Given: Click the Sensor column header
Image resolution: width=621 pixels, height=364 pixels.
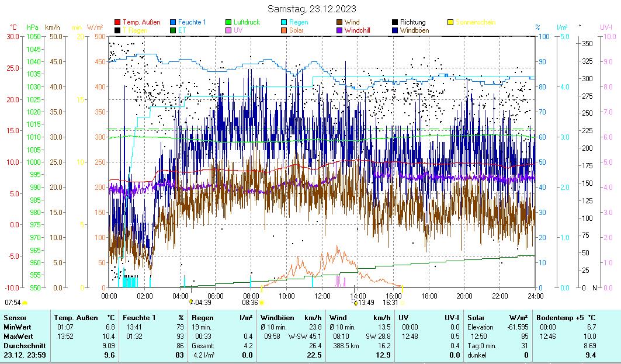Looking at the screenshot, I should (15, 317).
